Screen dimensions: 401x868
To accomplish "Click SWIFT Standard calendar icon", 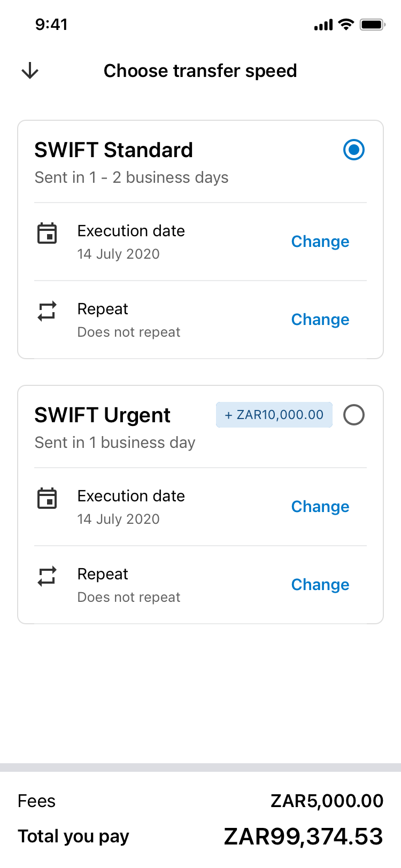I will [x=47, y=233].
